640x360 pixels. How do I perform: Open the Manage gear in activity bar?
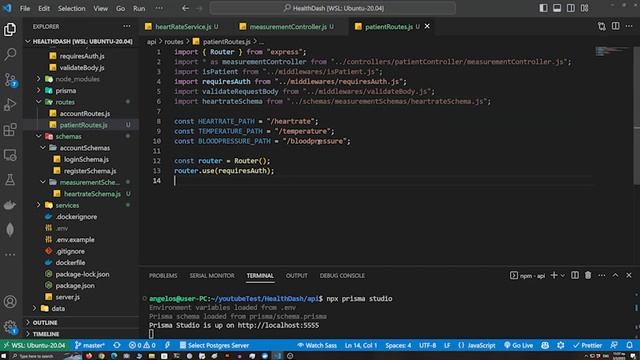[x=10, y=327]
